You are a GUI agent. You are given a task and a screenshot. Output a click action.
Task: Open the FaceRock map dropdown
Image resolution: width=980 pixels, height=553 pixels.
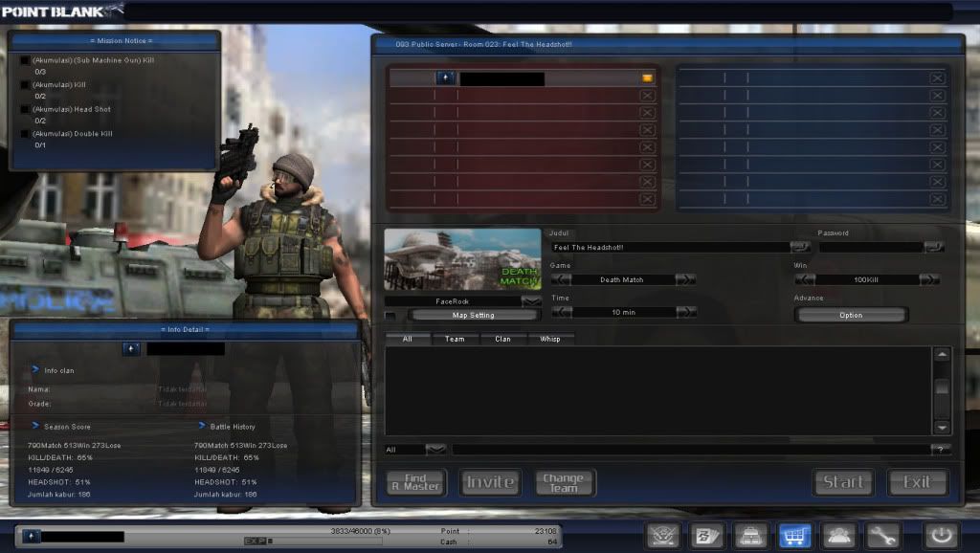[531, 301]
